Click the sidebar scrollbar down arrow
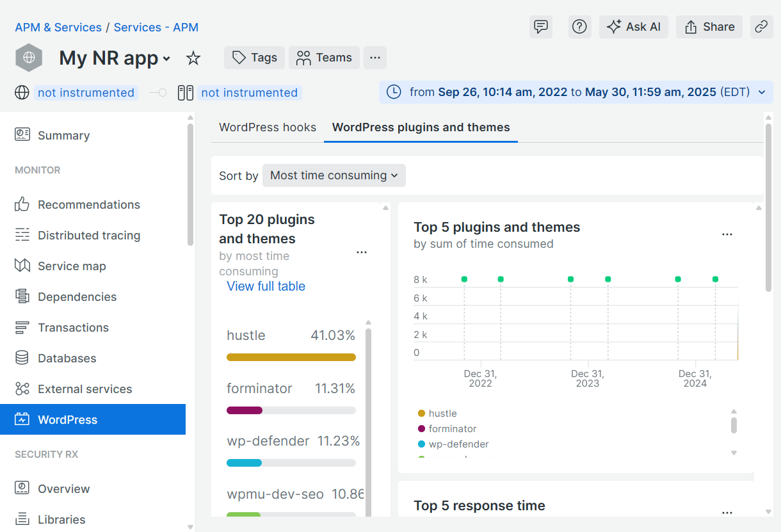The width and height of the screenshot is (781, 532). tap(190, 526)
